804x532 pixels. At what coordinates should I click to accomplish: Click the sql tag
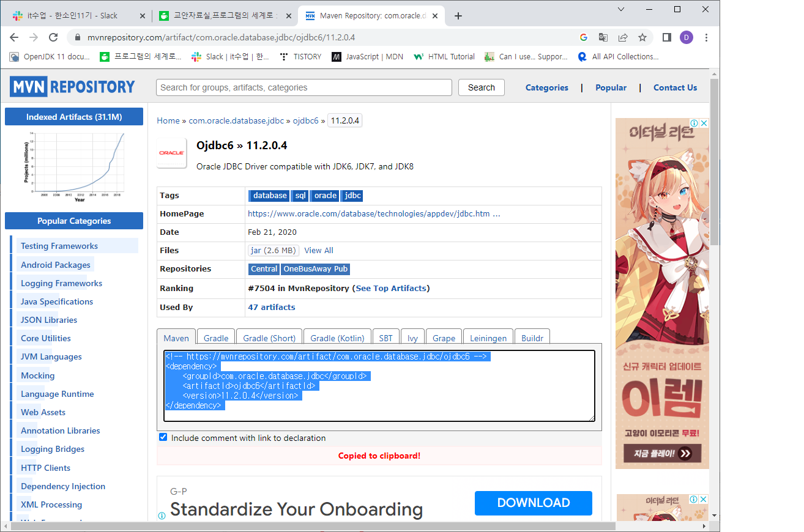tap(300, 196)
